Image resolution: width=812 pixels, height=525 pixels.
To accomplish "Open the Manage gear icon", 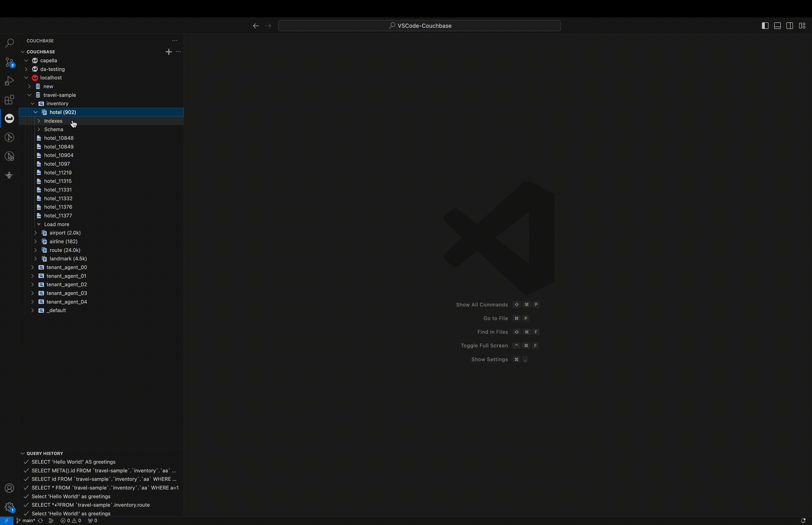I will pos(9,507).
